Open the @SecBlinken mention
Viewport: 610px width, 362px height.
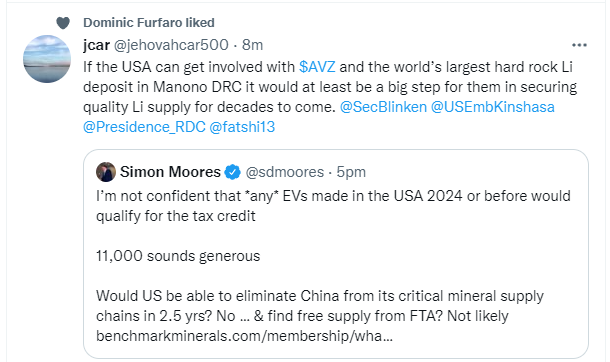tap(383, 107)
